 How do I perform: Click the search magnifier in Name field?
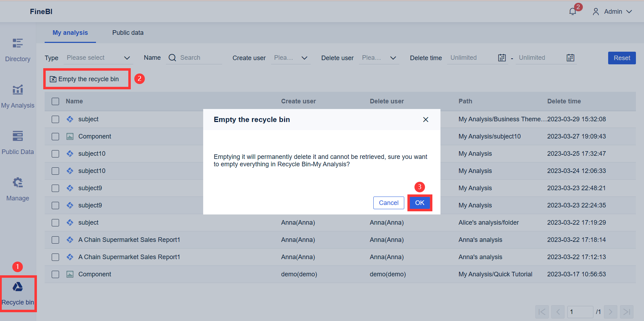pos(172,57)
